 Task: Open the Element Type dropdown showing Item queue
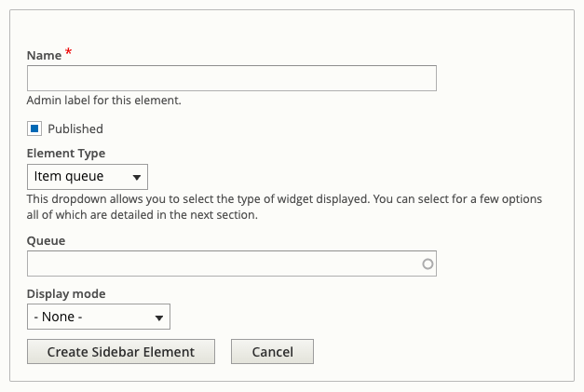coord(88,177)
